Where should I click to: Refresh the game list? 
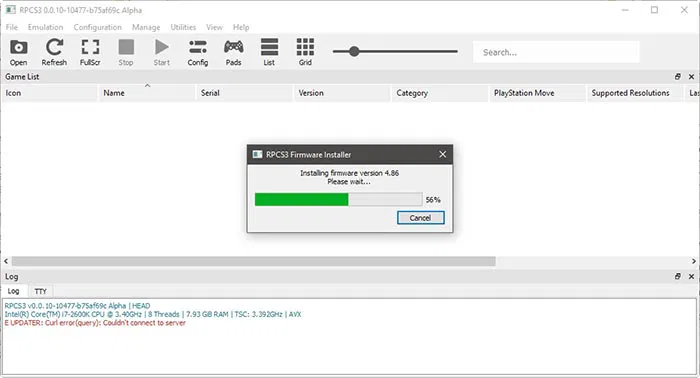point(54,52)
